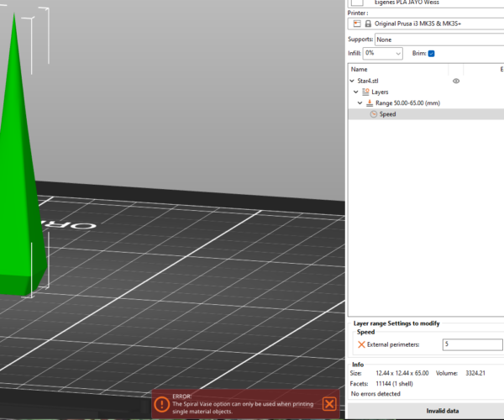Viewport: 504px width, 420px height.
Task: Click the Size value 12.44 x 12.44 x 65.00
Action: click(402, 374)
